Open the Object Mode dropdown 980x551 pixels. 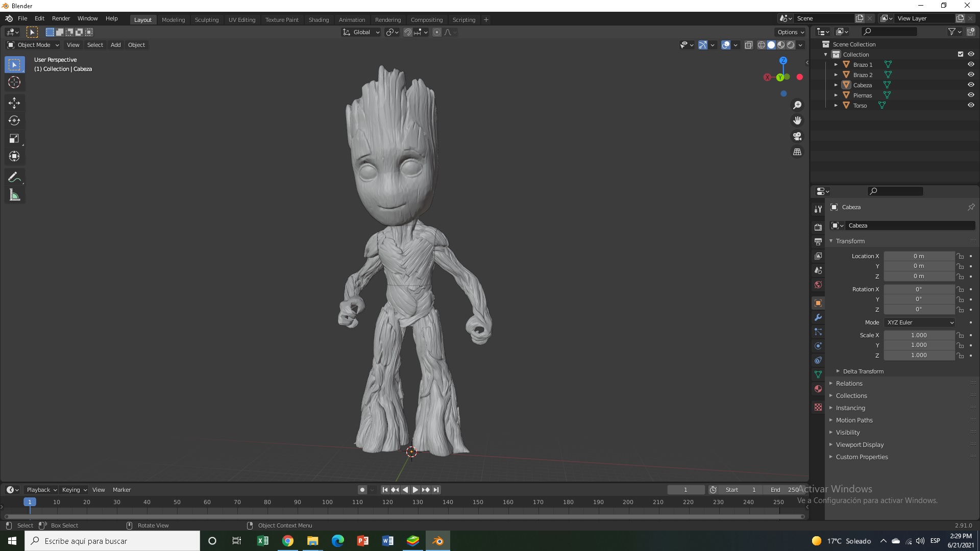click(34, 45)
